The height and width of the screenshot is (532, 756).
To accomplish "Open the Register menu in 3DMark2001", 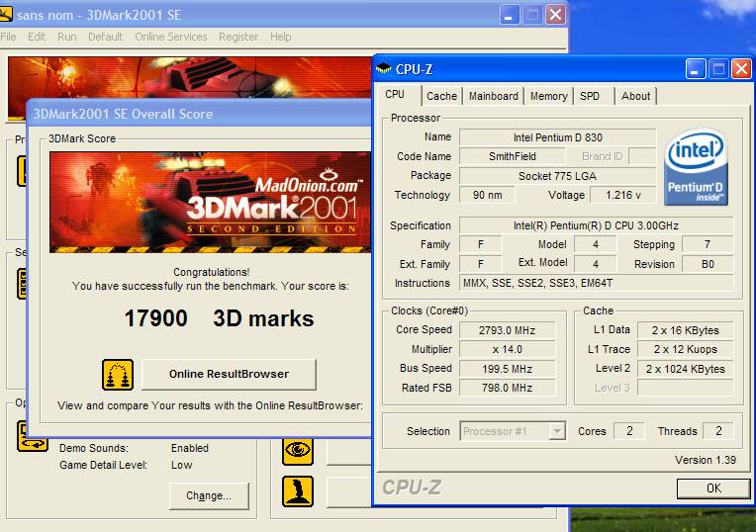I will tap(238, 37).
